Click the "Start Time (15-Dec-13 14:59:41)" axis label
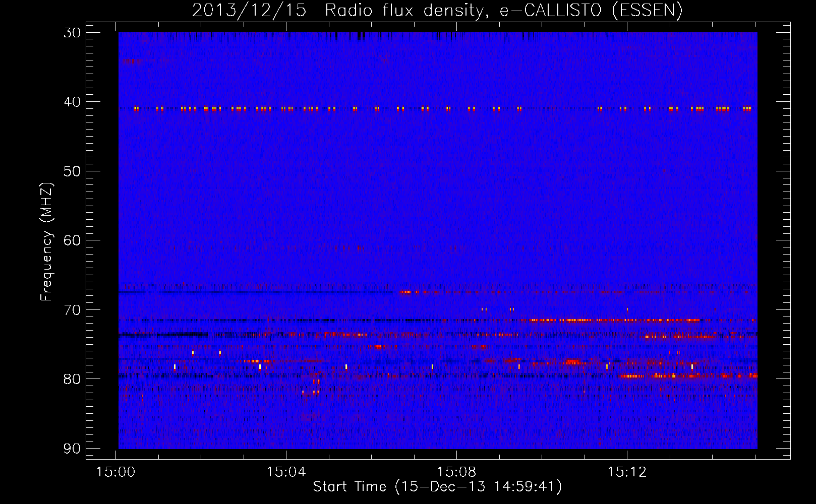The image size is (816, 504). (437, 487)
